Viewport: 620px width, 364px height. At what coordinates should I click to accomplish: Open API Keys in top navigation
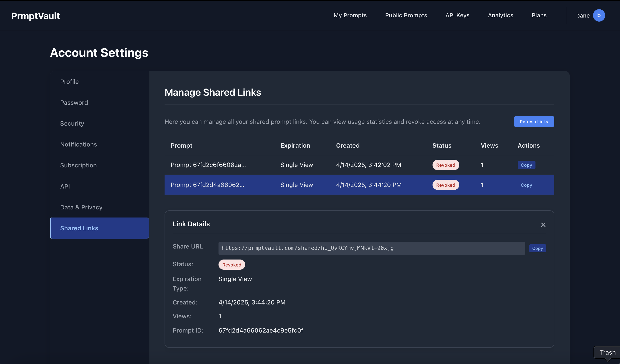coord(457,15)
